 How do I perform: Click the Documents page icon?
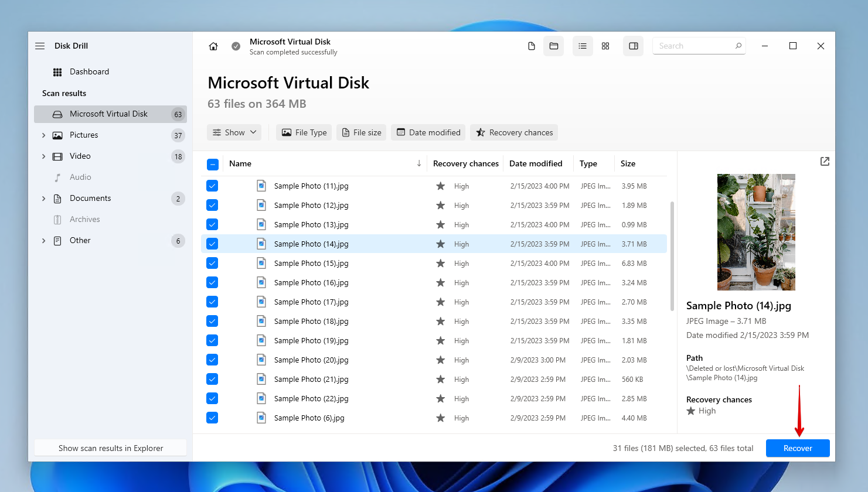coord(57,199)
